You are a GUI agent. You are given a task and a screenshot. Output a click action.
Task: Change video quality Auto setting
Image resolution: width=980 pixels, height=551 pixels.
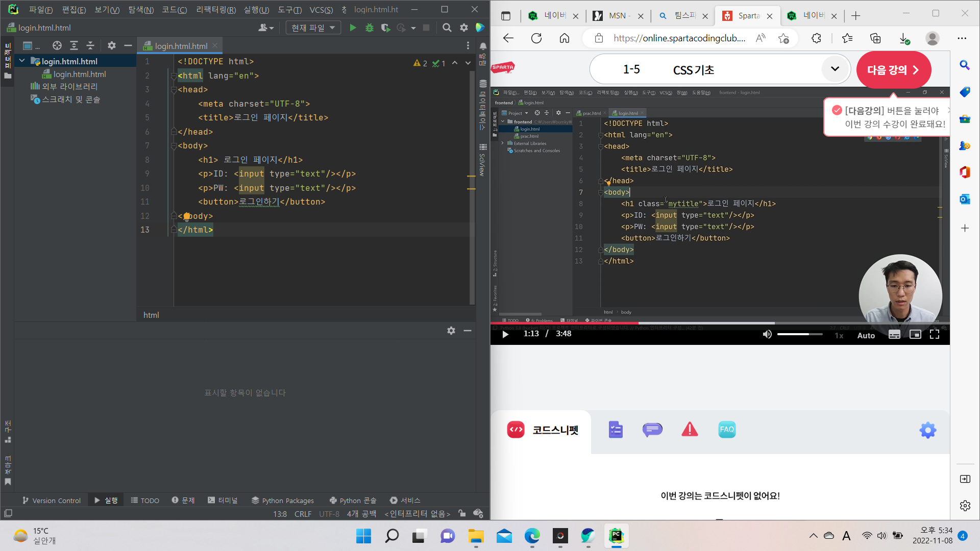click(x=866, y=335)
